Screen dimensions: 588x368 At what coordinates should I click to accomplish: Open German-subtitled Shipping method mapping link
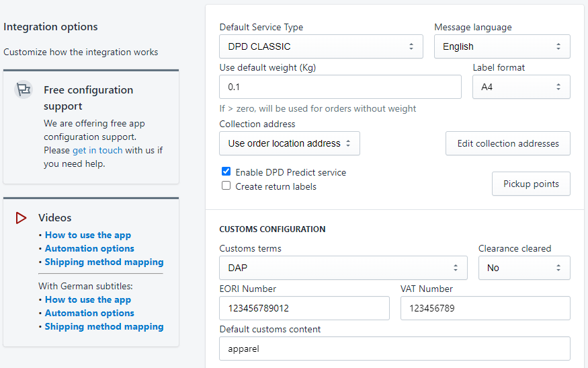tap(104, 327)
